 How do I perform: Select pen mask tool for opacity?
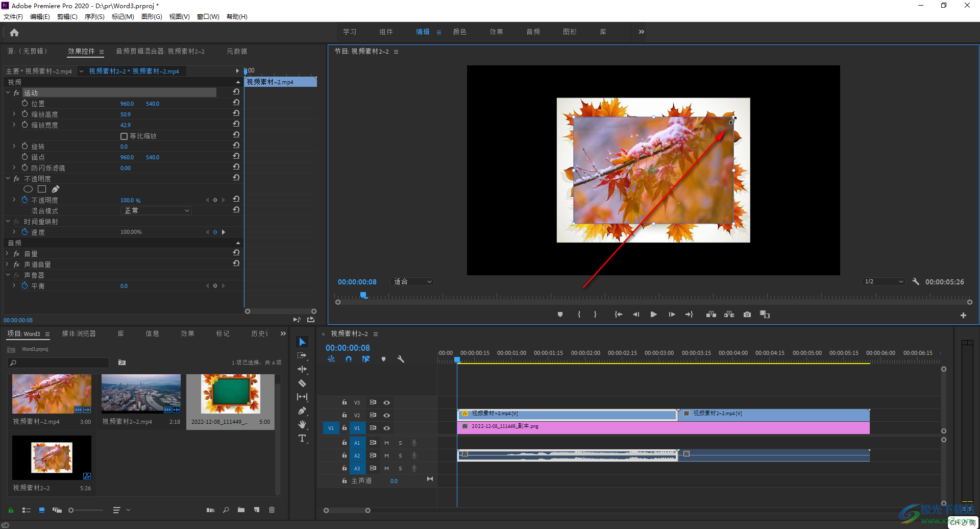click(55, 189)
